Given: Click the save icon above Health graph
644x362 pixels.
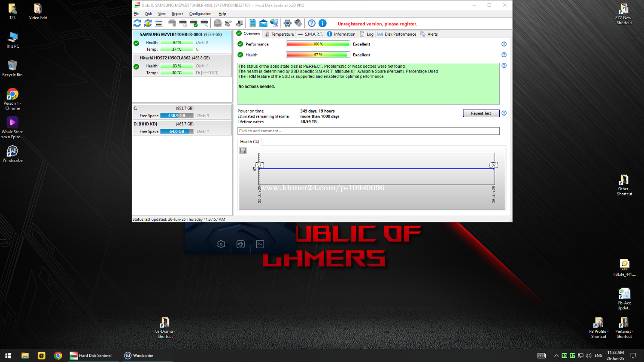Looking at the screenshot, I should [x=243, y=150].
